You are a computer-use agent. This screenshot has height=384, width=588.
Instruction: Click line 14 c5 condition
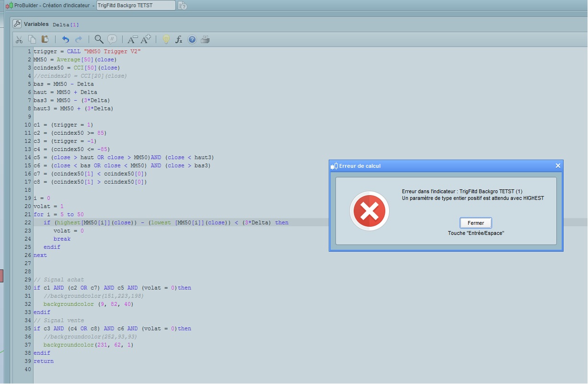(124, 157)
